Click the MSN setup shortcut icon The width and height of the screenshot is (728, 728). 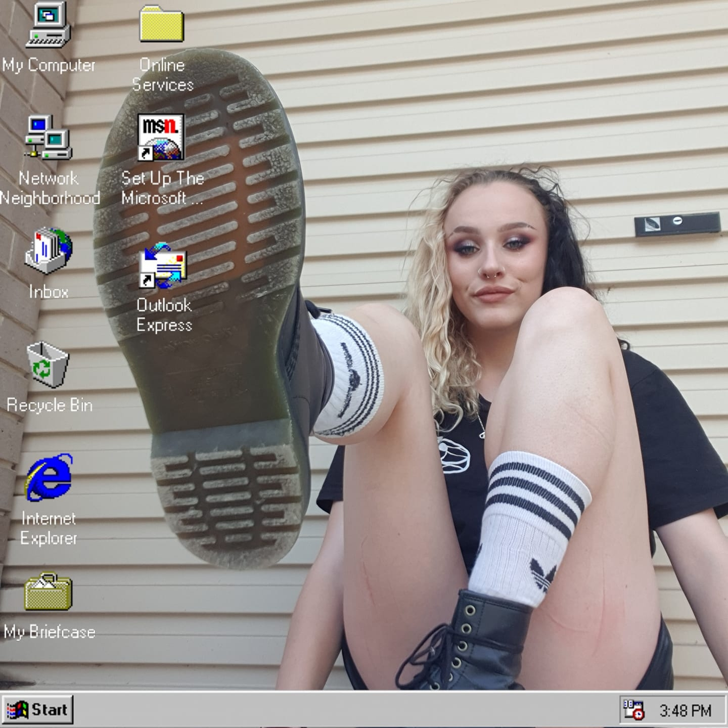[x=162, y=138]
